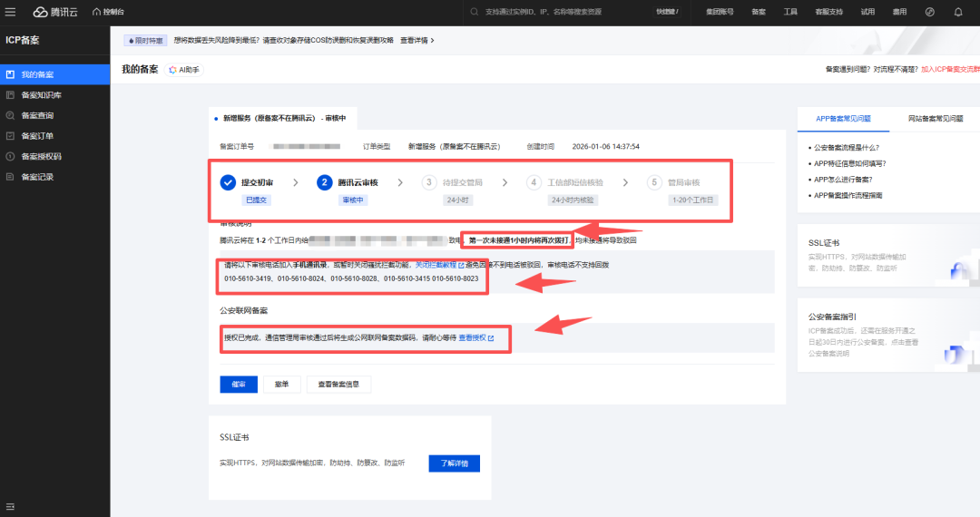The width and height of the screenshot is (980, 517).
Task: Go to 控制台 console home
Action: click(108, 12)
